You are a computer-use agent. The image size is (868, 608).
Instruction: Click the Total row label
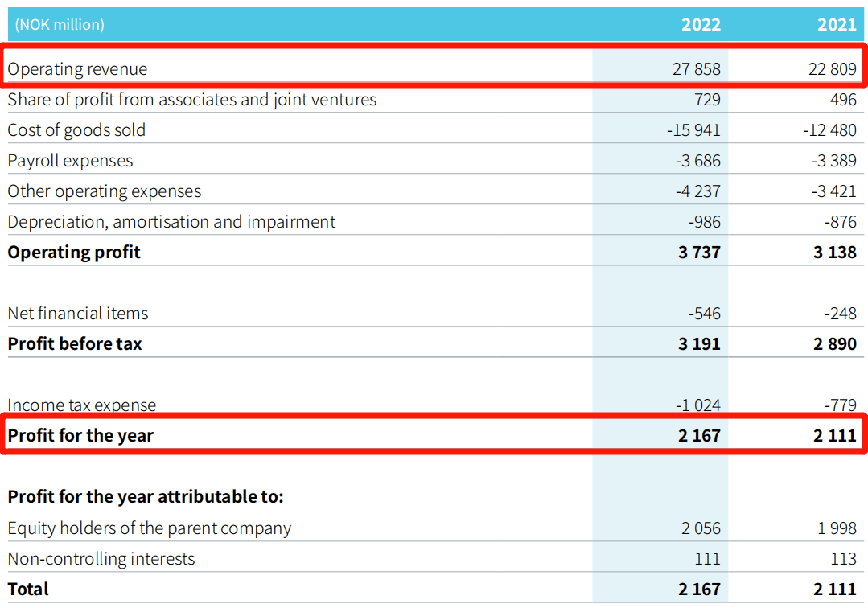click(28, 590)
